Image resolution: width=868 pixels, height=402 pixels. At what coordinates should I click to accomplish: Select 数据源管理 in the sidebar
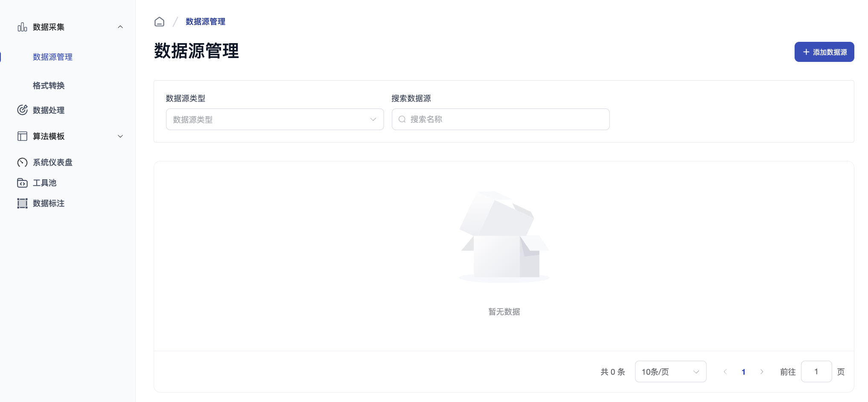(52, 57)
